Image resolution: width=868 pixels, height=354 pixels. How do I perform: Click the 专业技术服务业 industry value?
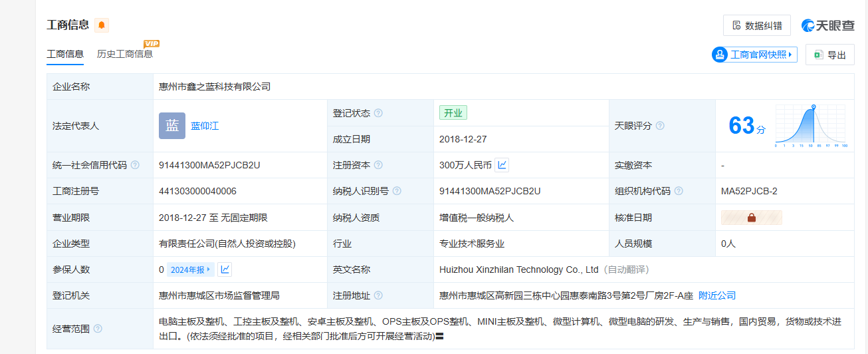(x=472, y=244)
